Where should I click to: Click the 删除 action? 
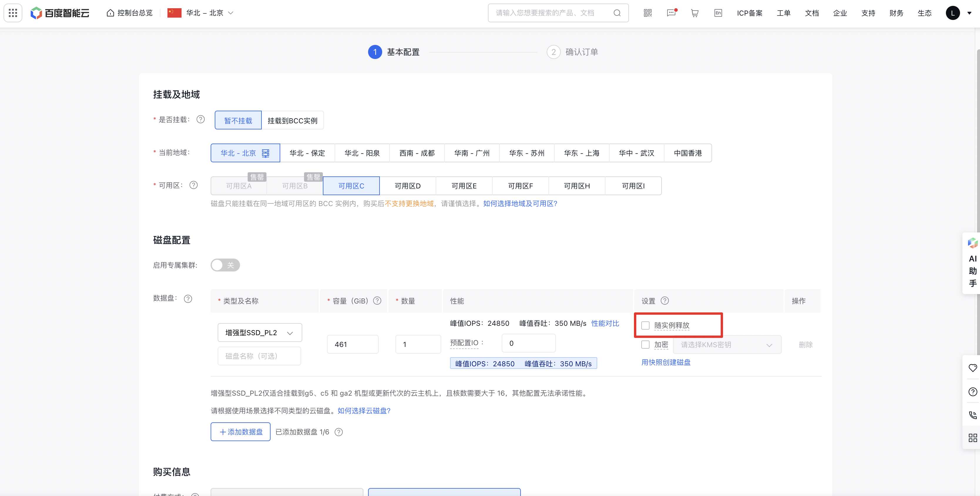[x=806, y=345]
